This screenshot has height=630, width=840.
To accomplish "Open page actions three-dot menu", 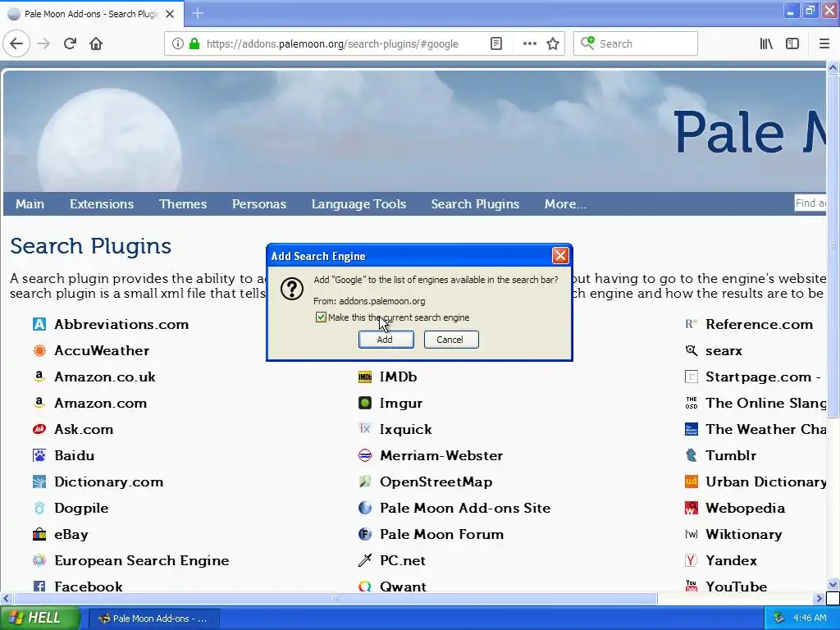I will [529, 43].
